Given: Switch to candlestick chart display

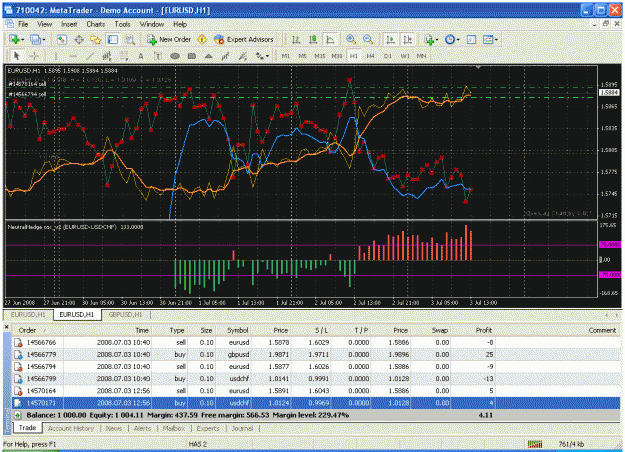Looking at the screenshot, I should point(313,39).
